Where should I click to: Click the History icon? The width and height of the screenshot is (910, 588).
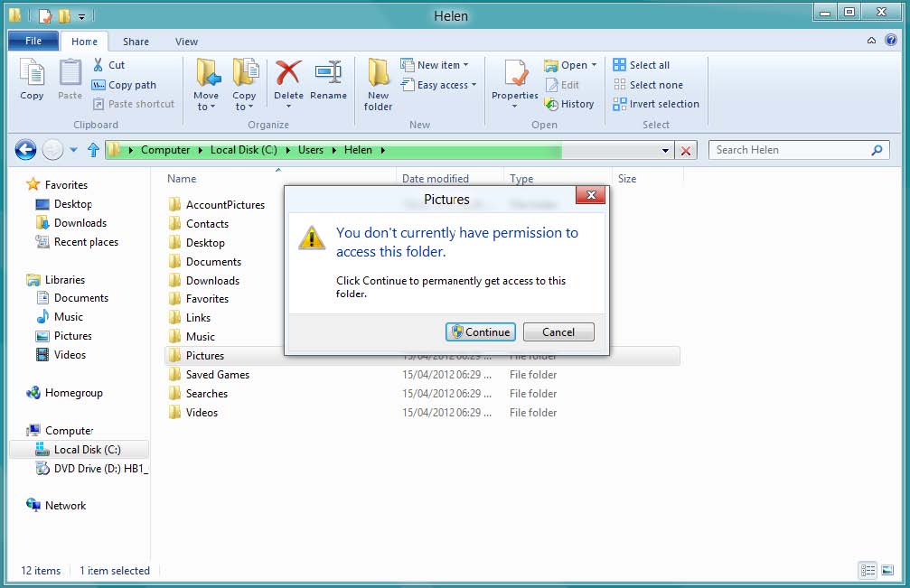click(x=551, y=104)
